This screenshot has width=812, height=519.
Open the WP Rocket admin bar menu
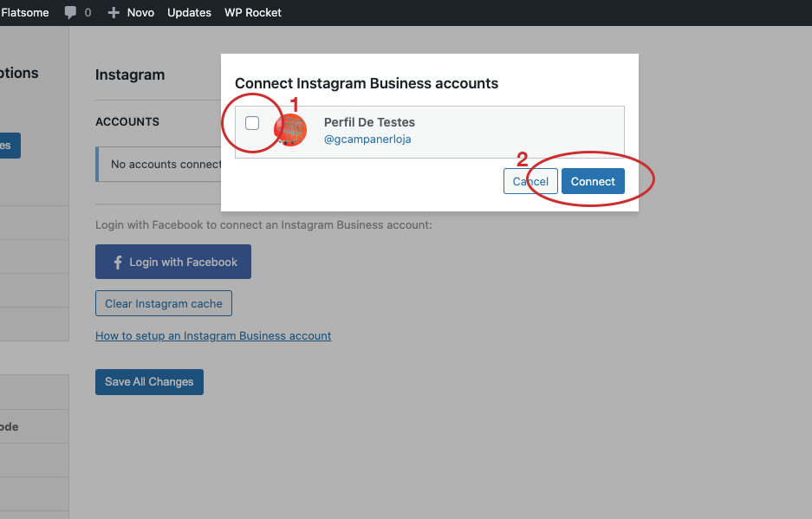pyautogui.click(x=253, y=13)
